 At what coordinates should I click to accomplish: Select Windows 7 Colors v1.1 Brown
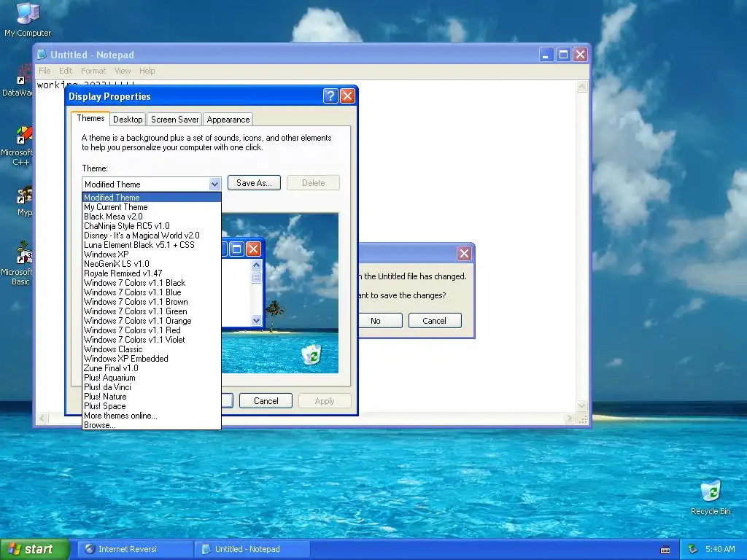(152, 302)
